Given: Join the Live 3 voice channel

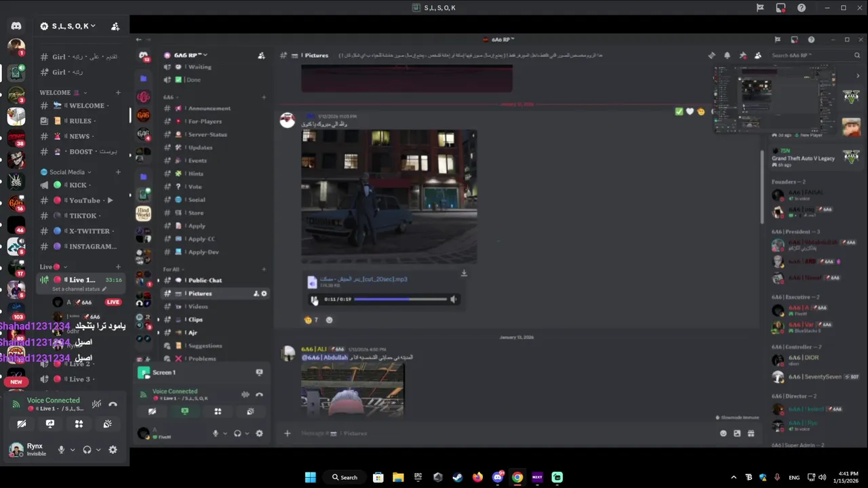Looking at the screenshot, I should [81, 379].
